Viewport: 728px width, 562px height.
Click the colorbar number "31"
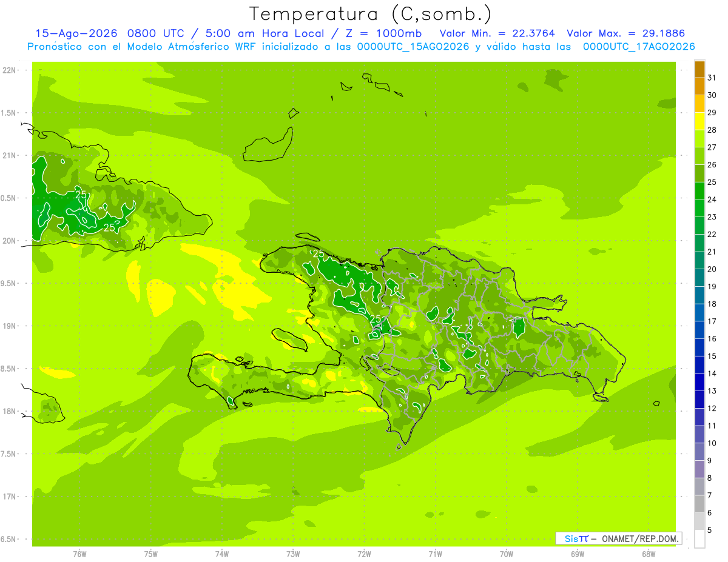pos(712,78)
